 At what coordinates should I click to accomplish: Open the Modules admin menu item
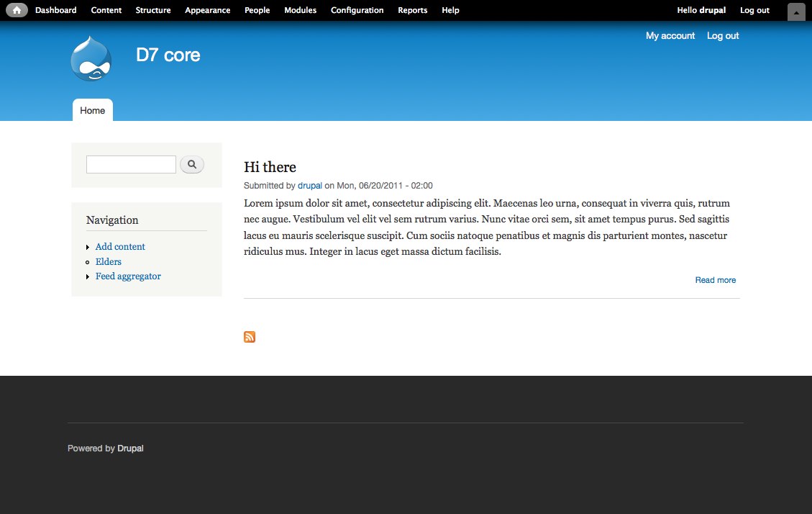pos(301,10)
